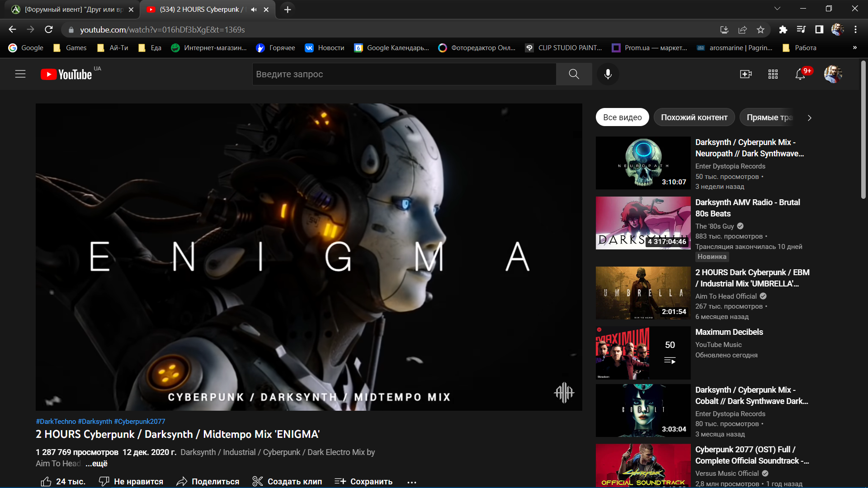
Task: Click the search magnifier button
Action: click(574, 74)
